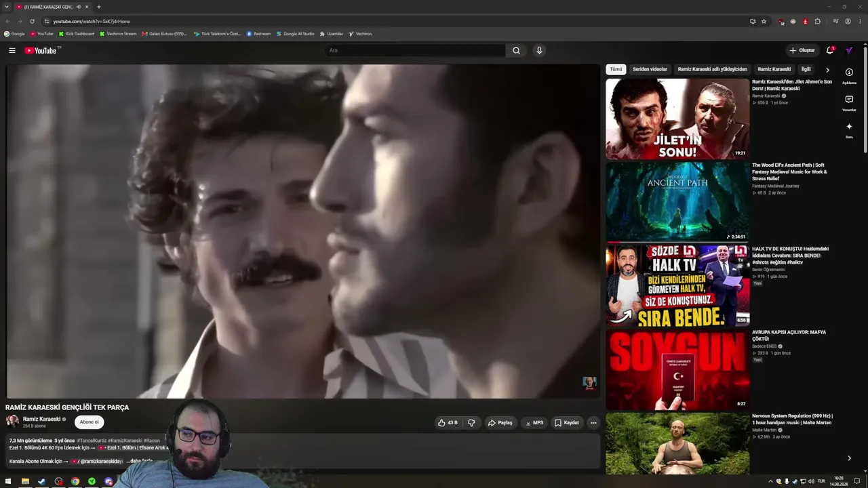This screenshot has height=488, width=868.
Task: Click the site information icon in address bar
Action: [x=47, y=21]
